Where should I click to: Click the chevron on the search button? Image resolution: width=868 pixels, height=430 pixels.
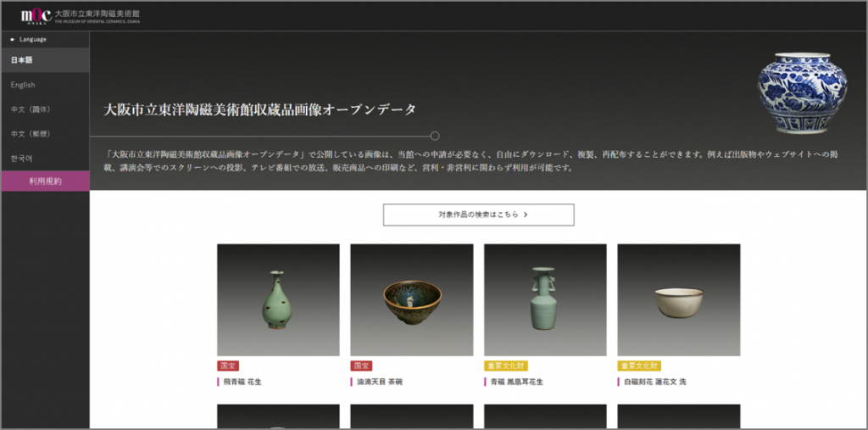tap(526, 215)
